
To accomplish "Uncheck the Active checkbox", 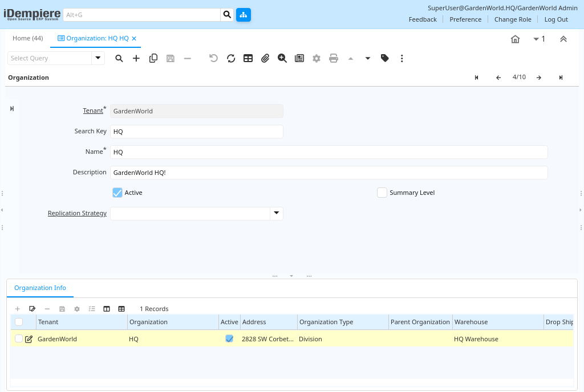I will (117, 193).
